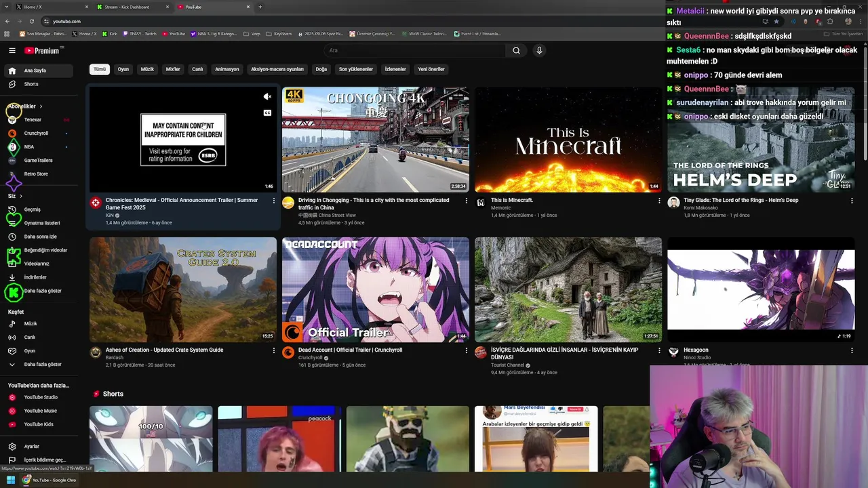868x488 pixels.
Task: Open İsviçre dağlarında video thumbnail
Action: point(568,289)
